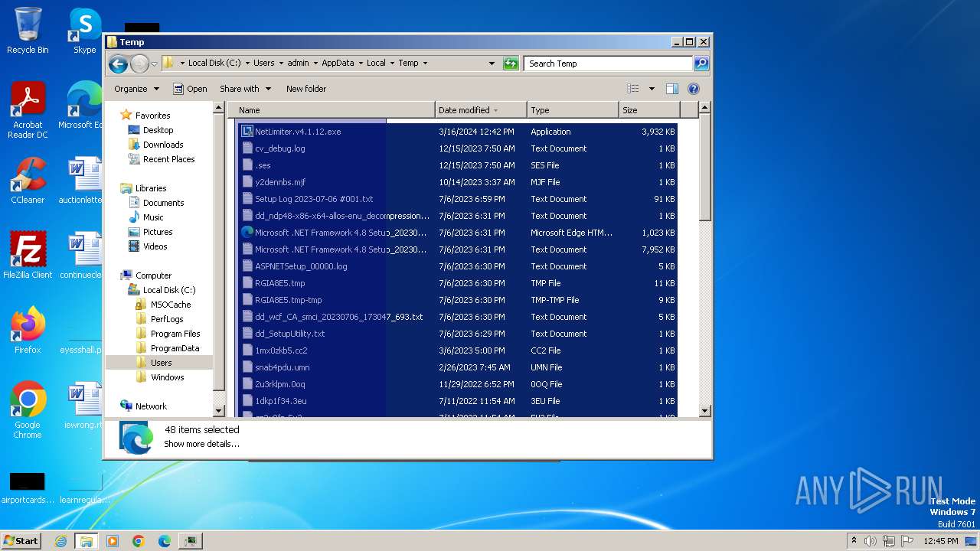Image resolution: width=980 pixels, height=551 pixels.
Task: Select the RGIA8E5.tmp file
Action: 279,283
